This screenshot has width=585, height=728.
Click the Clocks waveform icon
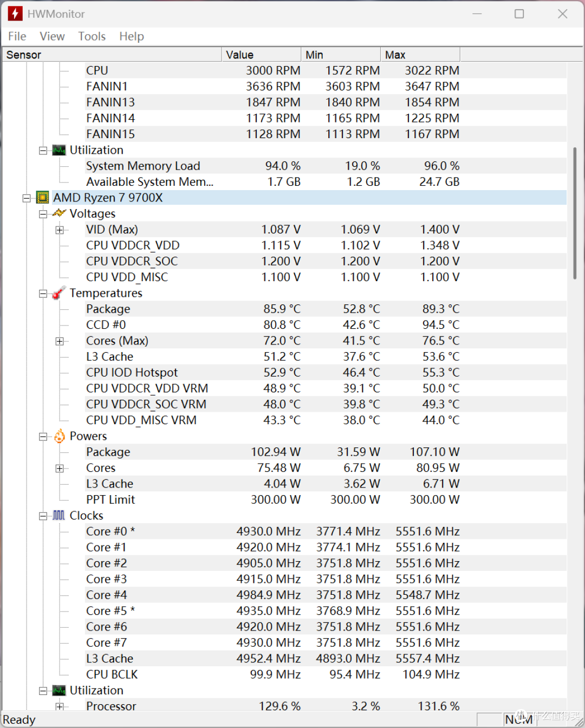59,516
